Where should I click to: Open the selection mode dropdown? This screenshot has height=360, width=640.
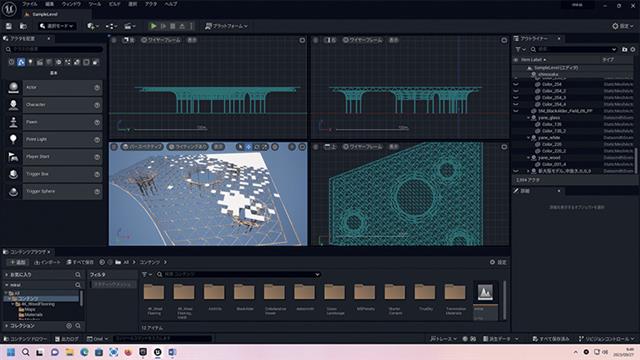[x=56, y=26]
